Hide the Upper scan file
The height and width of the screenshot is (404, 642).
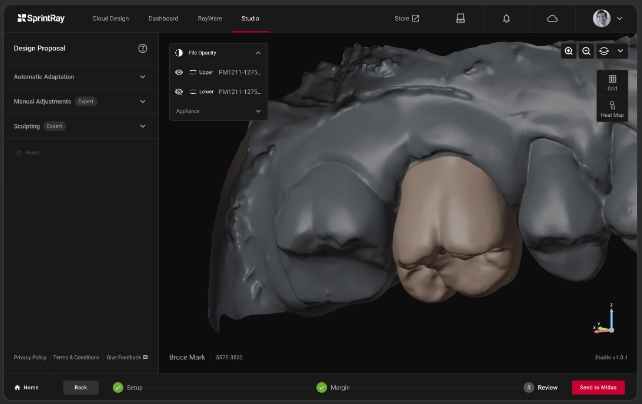(x=179, y=72)
